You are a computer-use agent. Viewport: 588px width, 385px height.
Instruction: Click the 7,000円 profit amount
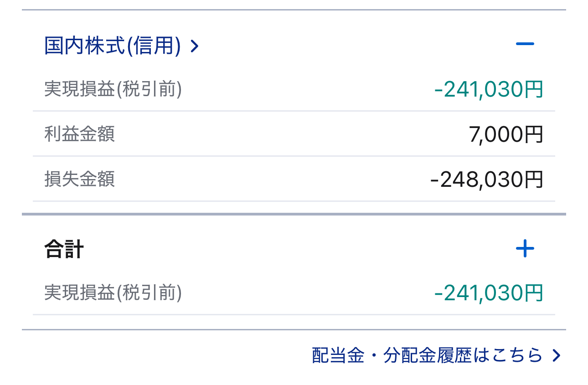point(506,134)
